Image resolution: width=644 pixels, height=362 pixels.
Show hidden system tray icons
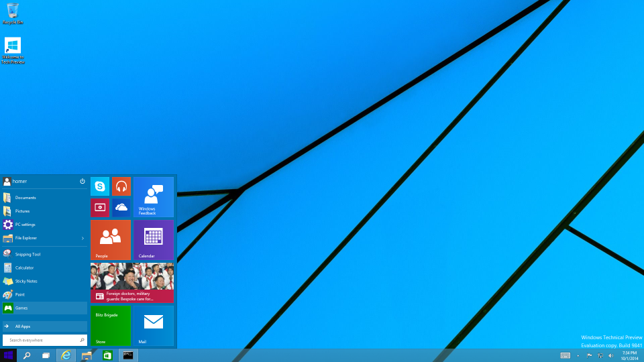[x=578, y=356]
